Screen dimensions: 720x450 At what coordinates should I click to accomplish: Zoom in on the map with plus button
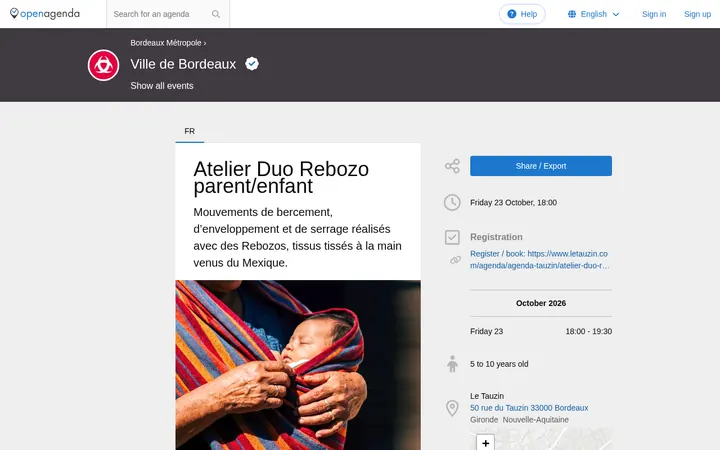[485, 443]
